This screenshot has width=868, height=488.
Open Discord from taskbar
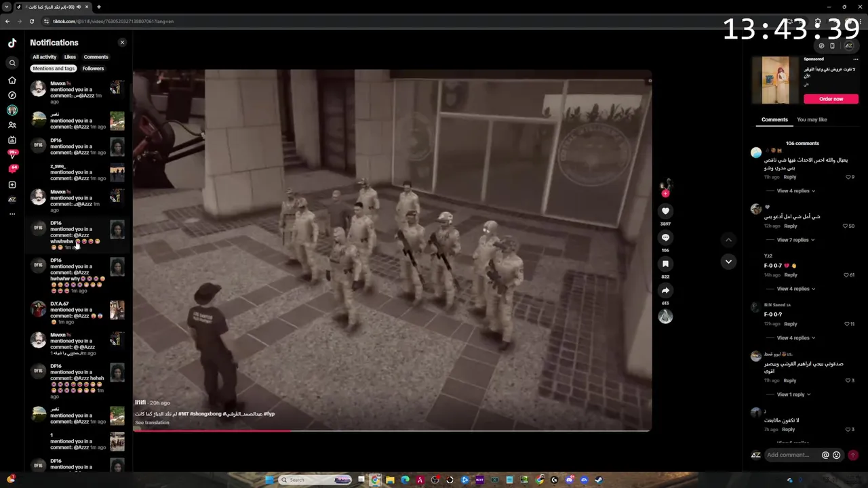(x=569, y=480)
